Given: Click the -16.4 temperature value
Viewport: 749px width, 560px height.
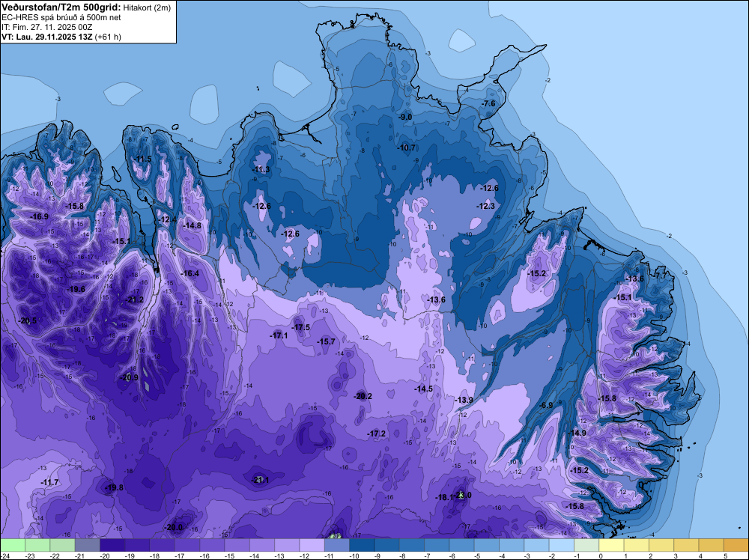Looking at the screenshot, I should coord(190,273).
